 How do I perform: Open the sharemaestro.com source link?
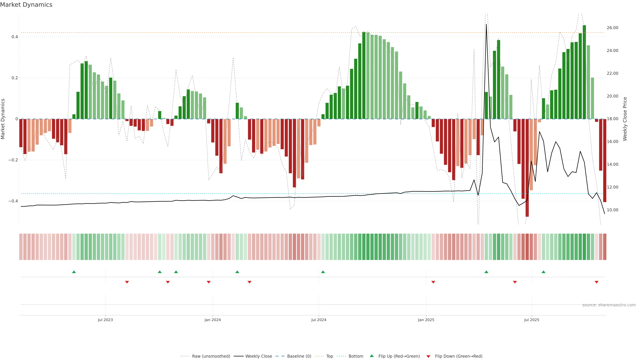[609, 305]
